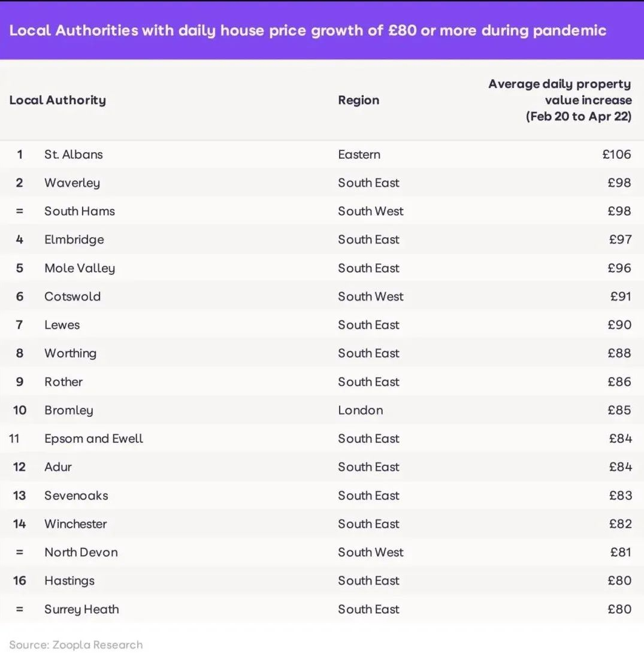
Task: Click on Mole Valley in the list
Action: coord(79,268)
